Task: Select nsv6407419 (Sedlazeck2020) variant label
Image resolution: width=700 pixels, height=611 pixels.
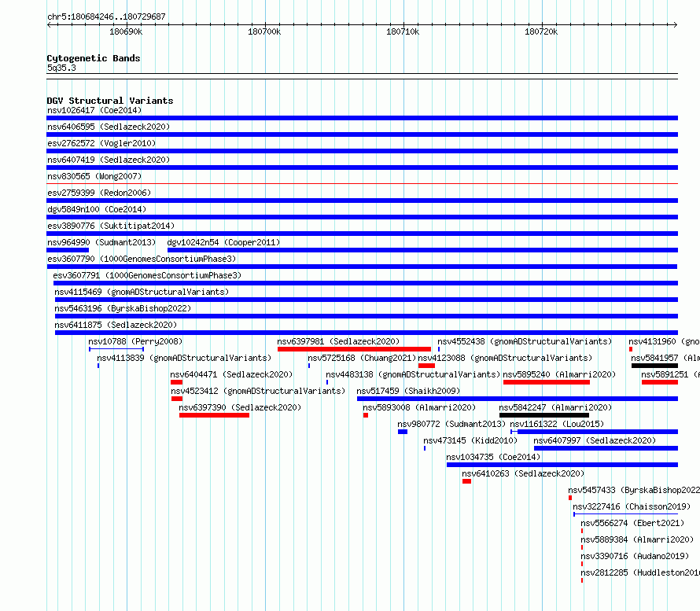Action: (109, 160)
